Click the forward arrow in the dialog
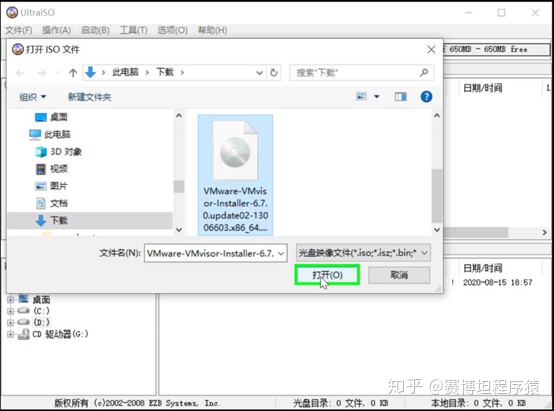 point(41,73)
